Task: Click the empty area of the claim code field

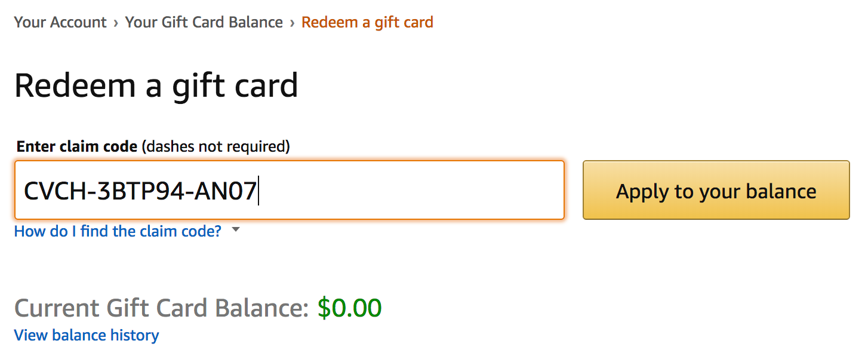Action: click(412, 191)
